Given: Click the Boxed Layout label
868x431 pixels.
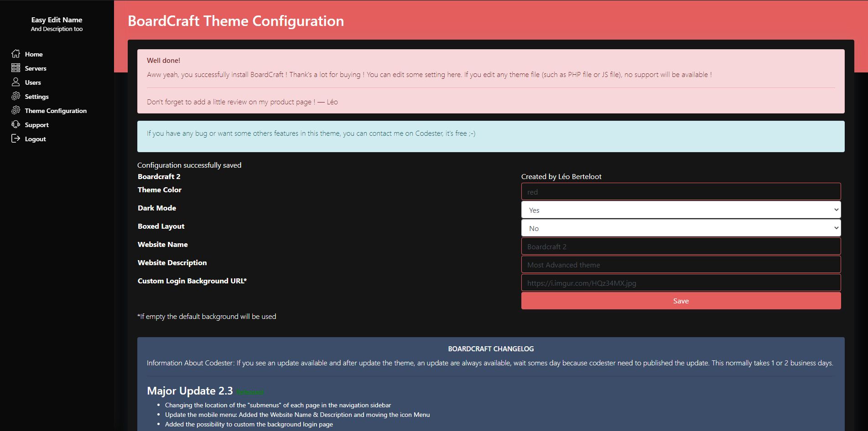Looking at the screenshot, I should coord(161,226).
